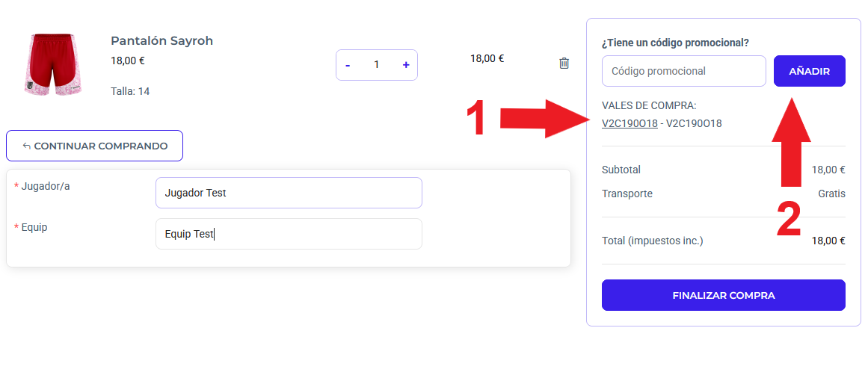This screenshot has height=390, width=868.
Task: Delete Pantalón Sayroh with the trash icon
Action: pos(564,63)
